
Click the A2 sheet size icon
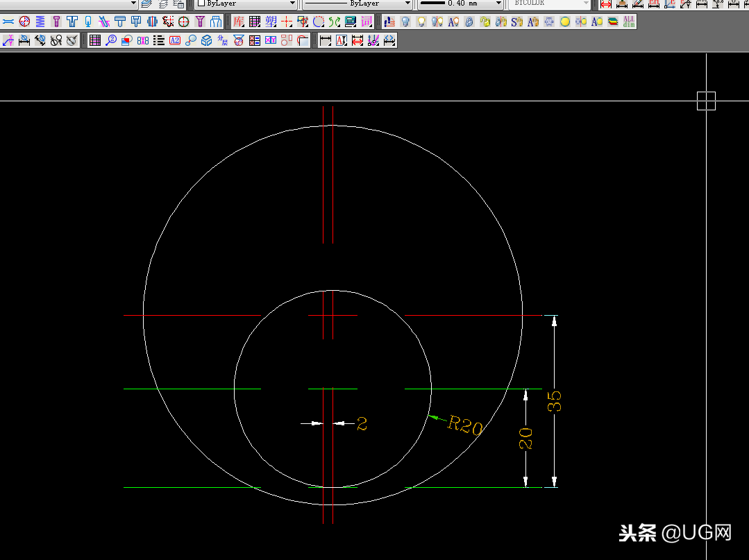click(175, 40)
